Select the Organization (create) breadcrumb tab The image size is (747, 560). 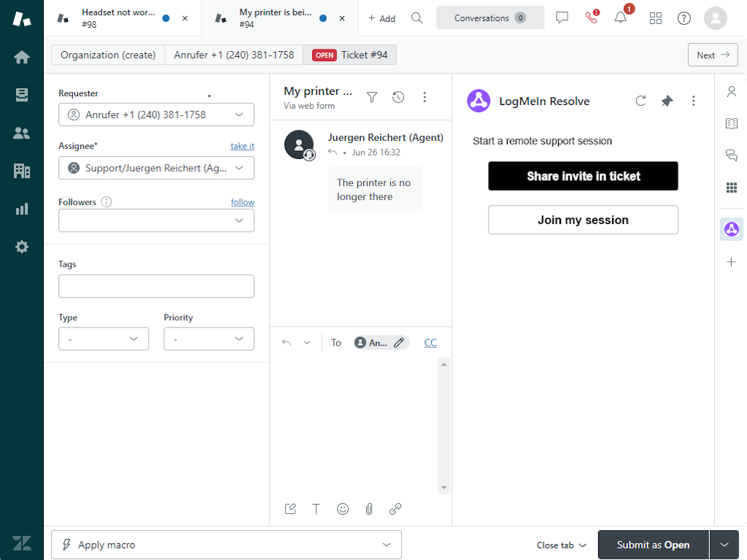pos(108,55)
